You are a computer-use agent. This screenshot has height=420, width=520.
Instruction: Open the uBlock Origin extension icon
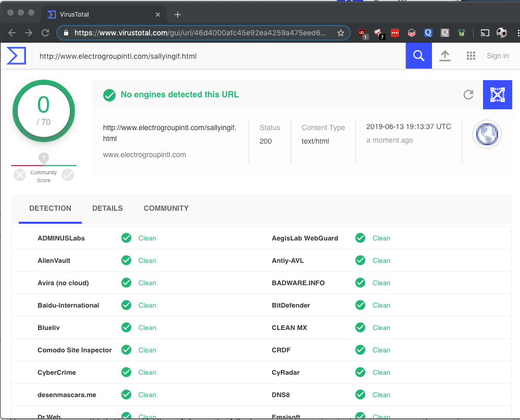(x=362, y=32)
